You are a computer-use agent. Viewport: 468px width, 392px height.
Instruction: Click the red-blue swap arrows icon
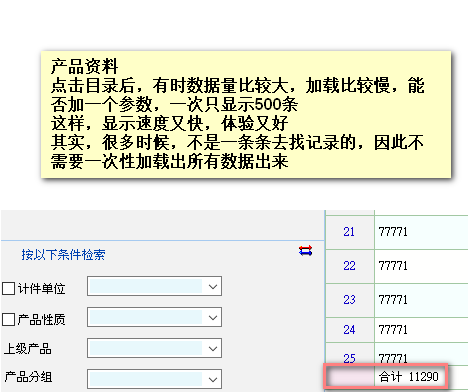pyautogui.click(x=305, y=251)
